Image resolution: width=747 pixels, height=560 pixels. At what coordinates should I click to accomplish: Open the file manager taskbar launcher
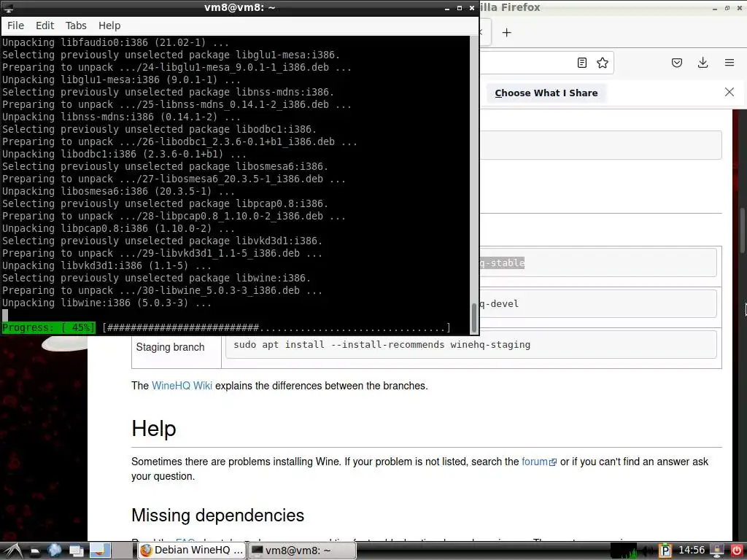(35, 551)
